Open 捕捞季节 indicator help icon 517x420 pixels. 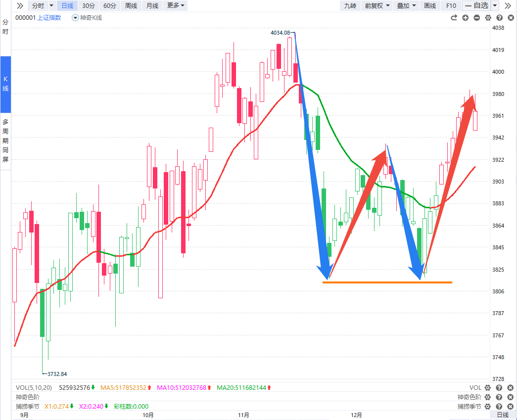tap(499, 407)
